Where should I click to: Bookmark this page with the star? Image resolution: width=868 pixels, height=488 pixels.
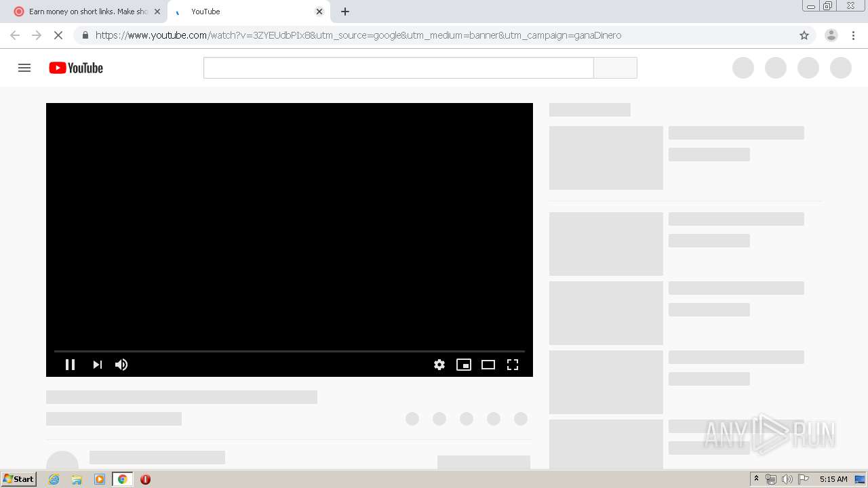pos(804,35)
